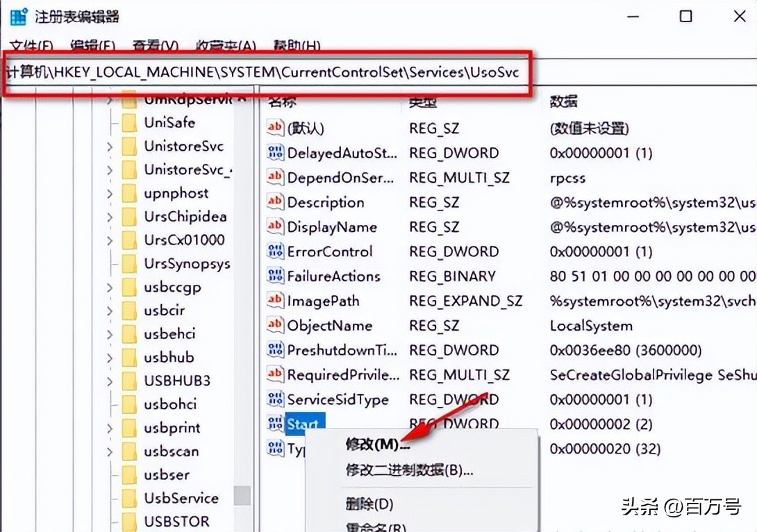757x532 pixels.
Task: Click the ObjectName value icon
Action: tap(275, 324)
